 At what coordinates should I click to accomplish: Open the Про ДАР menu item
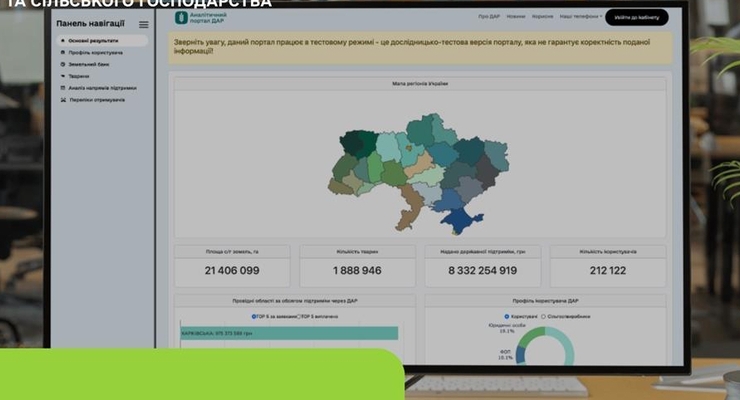(488, 17)
